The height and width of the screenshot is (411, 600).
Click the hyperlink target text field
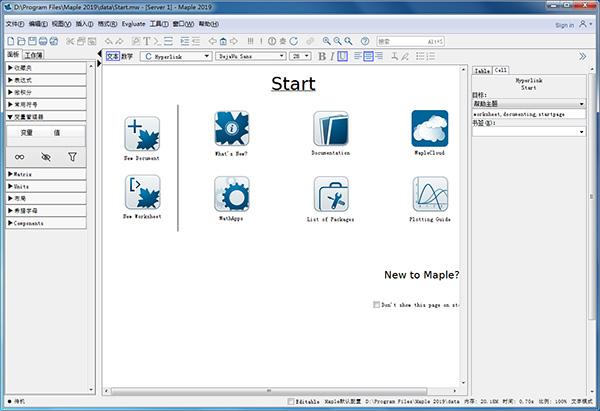pos(529,114)
